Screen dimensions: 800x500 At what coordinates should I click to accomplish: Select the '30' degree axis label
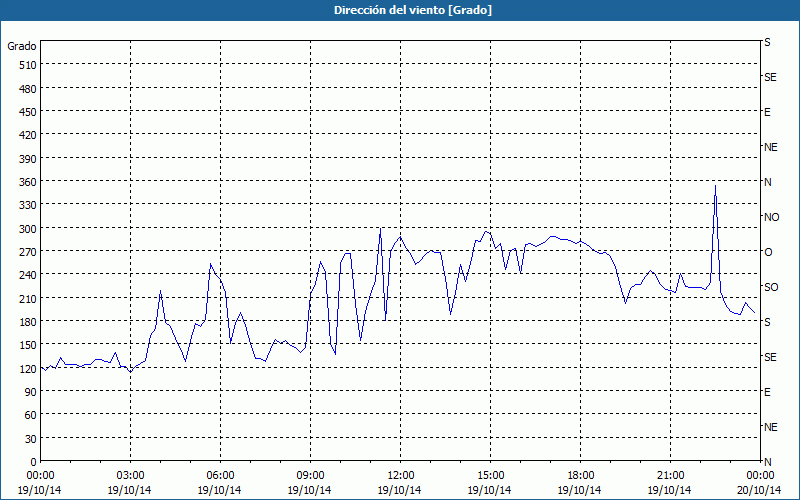(31, 439)
